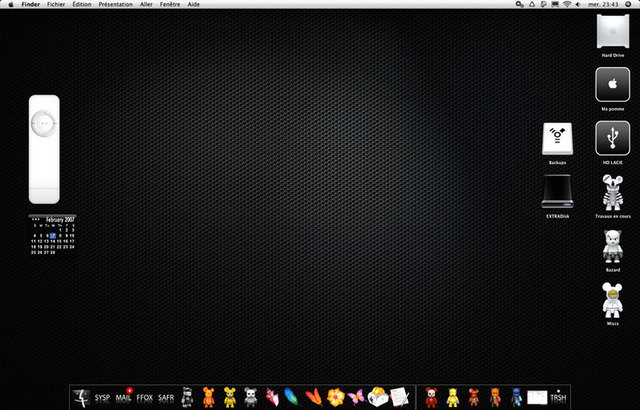The image size is (640, 410).
Task: Open FFOX in the dock
Action: coord(145,397)
